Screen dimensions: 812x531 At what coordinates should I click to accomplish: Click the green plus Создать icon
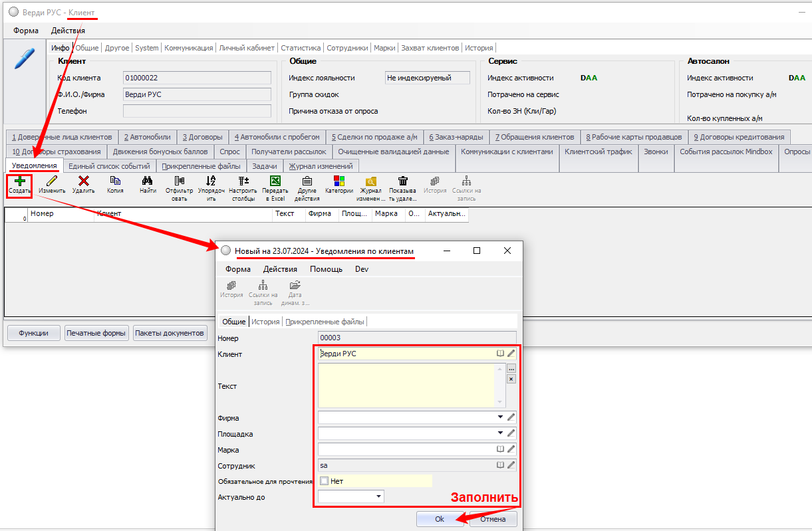[x=19, y=181]
